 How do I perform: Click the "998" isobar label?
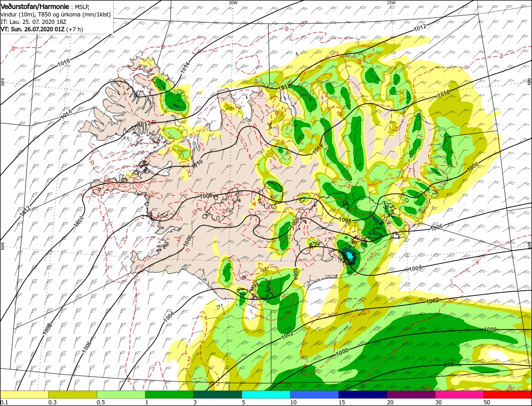click(449, 365)
